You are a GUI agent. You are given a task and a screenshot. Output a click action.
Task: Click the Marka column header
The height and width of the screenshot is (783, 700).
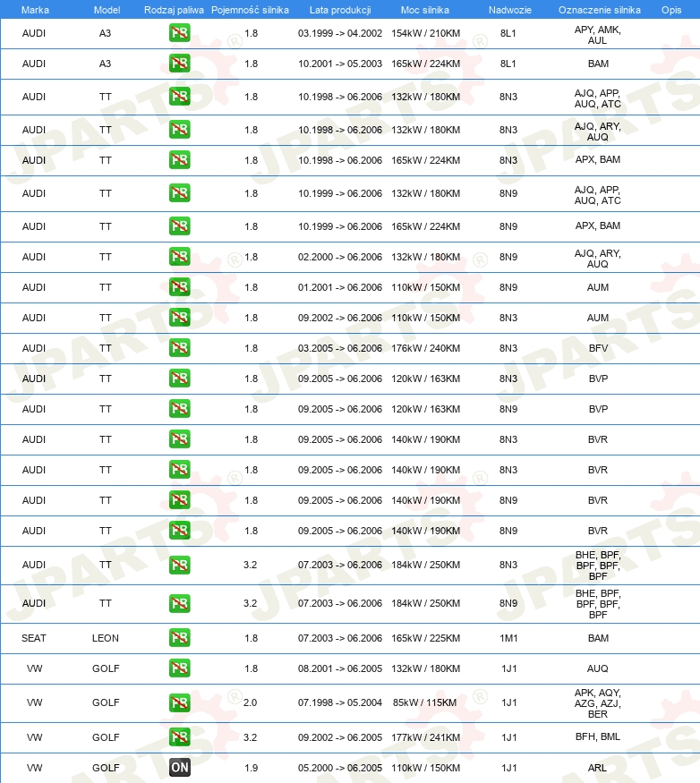[35, 10]
